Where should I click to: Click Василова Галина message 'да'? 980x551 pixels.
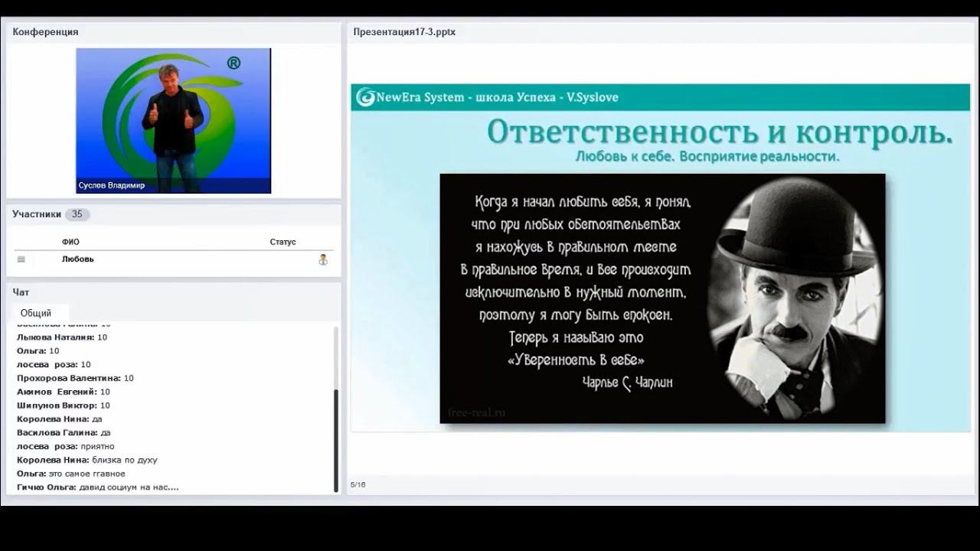tap(64, 433)
